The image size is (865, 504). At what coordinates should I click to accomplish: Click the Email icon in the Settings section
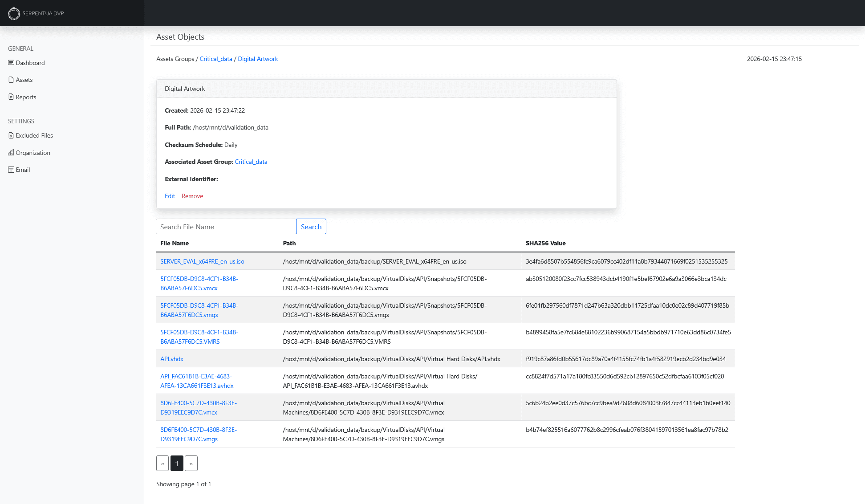pyautogui.click(x=11, y=170)
